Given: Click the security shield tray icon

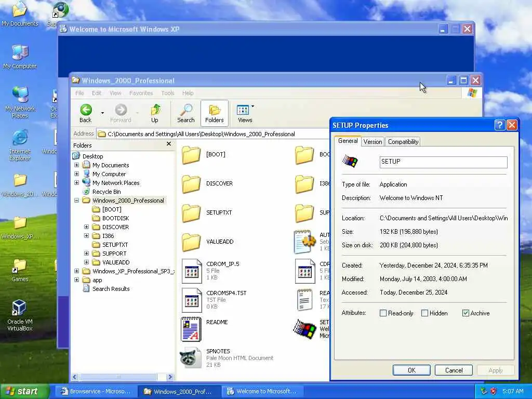Looking at the screenshot, I should (494, 391).
